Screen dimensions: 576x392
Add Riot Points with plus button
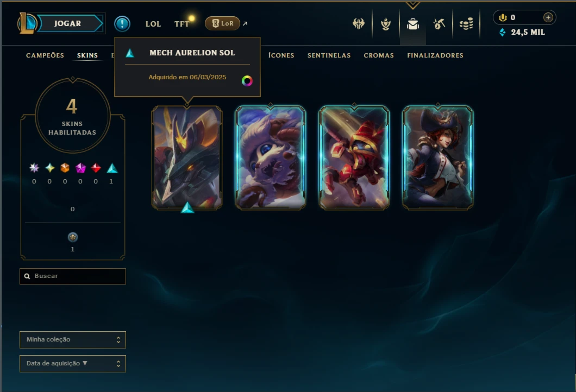[548, 17]
